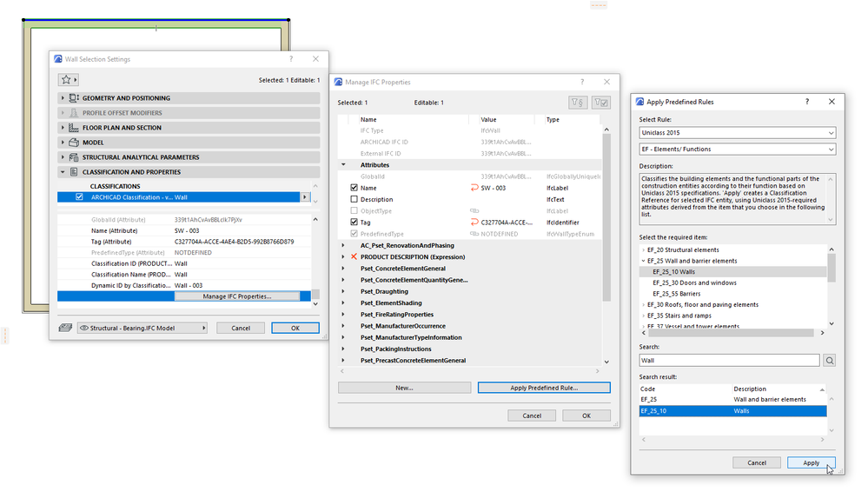Click Cancel in Manage IFC Properties

coord(532,416)
